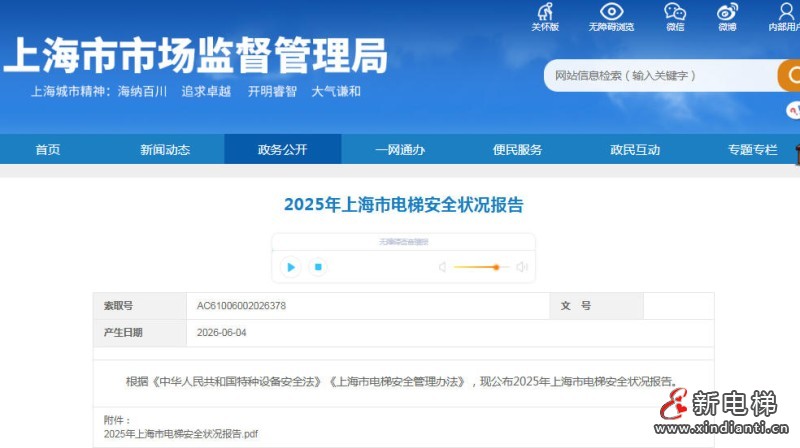
Task: Open the 关怀版 care mode icon
Action: tap(545, 17)
